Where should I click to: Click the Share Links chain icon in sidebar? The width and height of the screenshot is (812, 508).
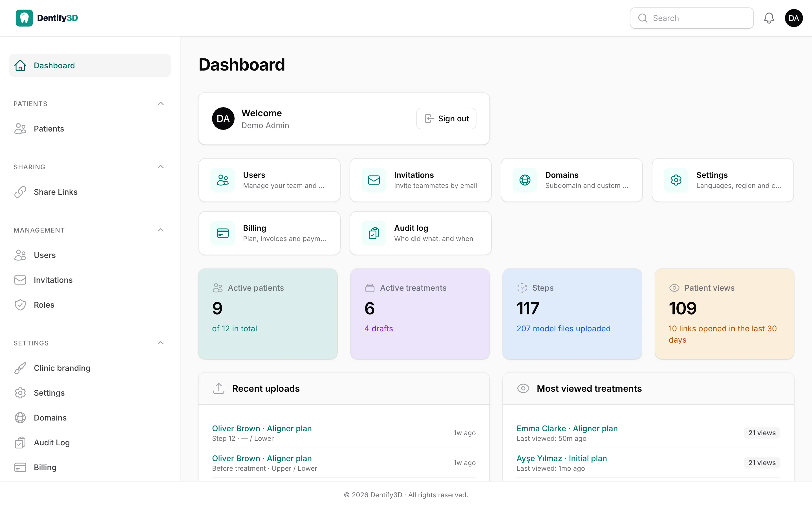20,192
